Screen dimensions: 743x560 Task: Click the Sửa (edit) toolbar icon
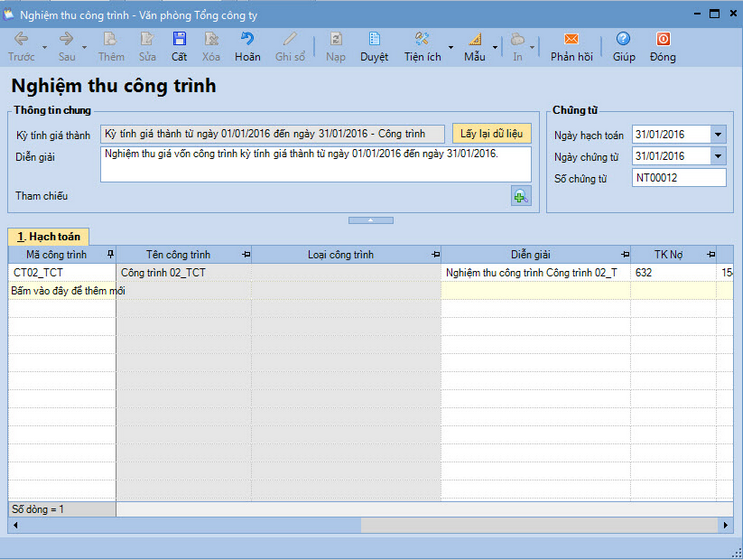(147, 39)
